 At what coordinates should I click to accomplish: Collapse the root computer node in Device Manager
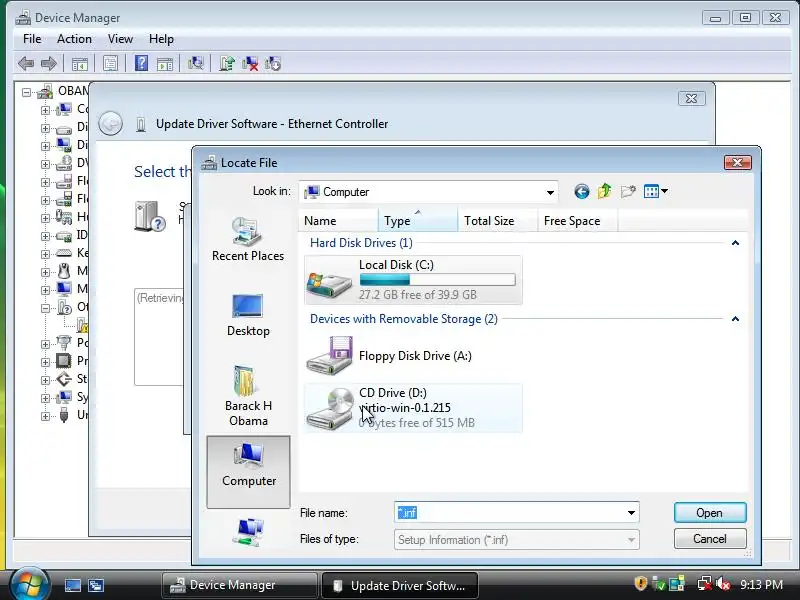tap(26, 92)
